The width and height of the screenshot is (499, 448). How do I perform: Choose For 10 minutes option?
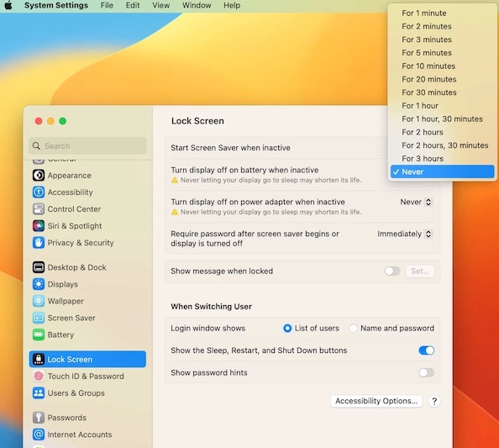click(x=443, y=66)
